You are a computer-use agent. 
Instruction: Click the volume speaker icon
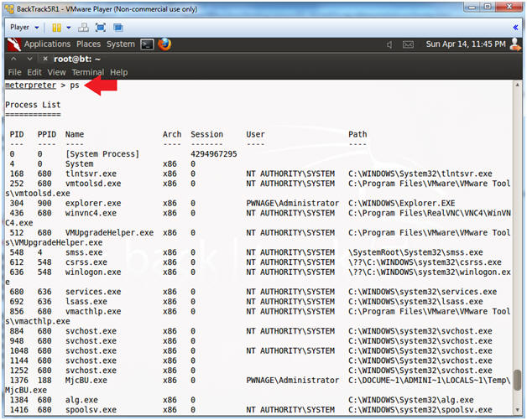click(389, 44)
